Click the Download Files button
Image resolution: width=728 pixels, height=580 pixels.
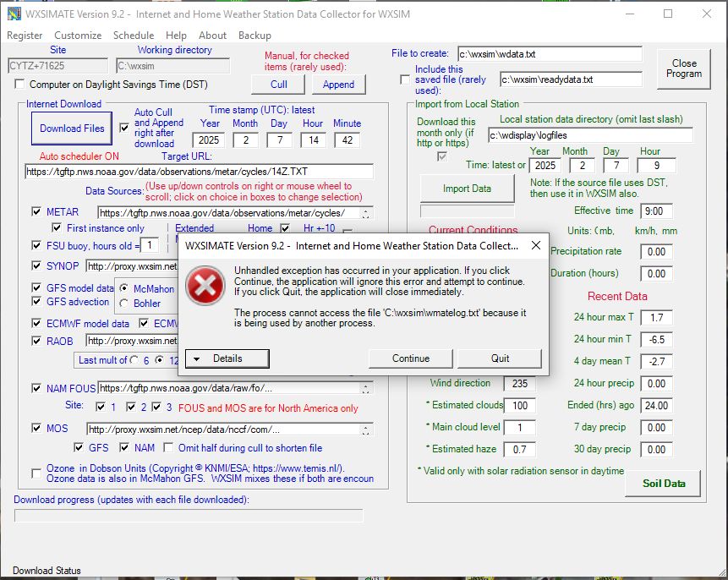click(72, 129)
